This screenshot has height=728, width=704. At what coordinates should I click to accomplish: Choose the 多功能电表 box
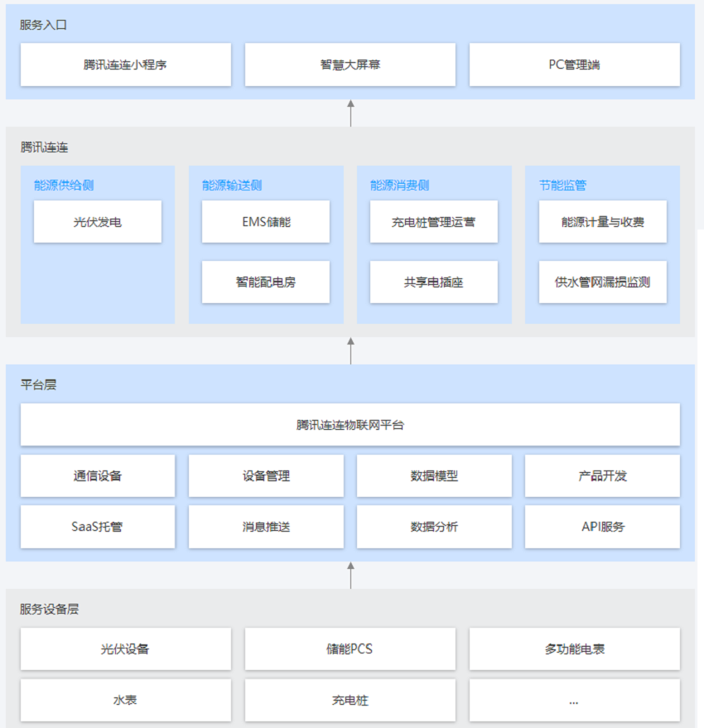point(575,649)
